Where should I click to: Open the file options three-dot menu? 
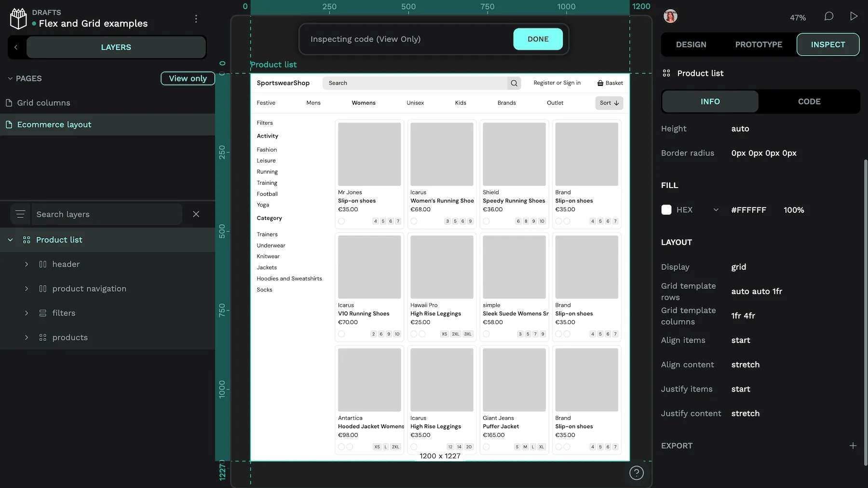(196, 19)
